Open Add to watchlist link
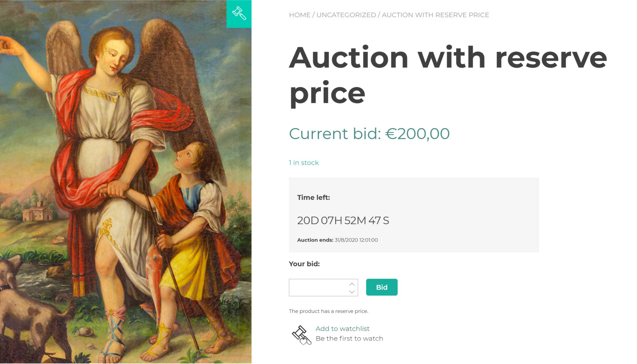Image resolution: width=637 pixels, height=364 pixels. click(342, 329)
